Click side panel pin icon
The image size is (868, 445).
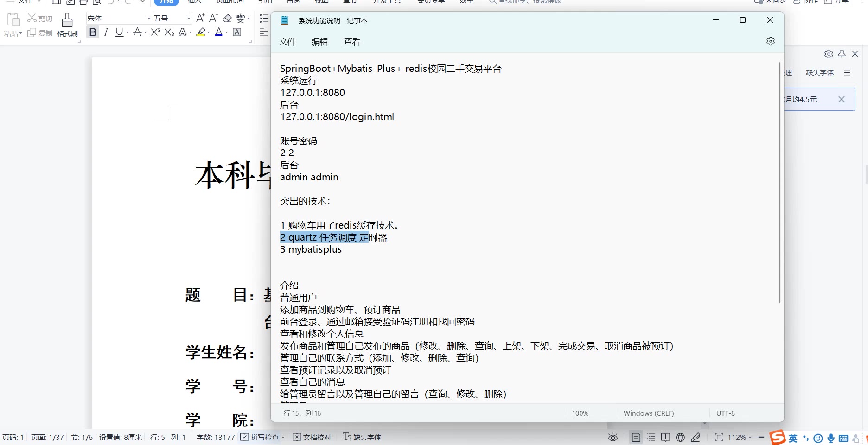click(842, 54)
